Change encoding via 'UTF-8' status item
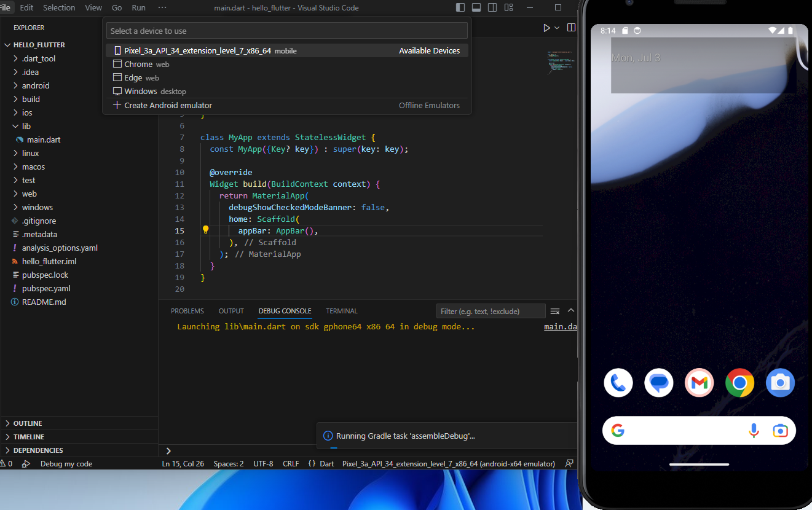 pyautogui.click(x=263, y=464)
